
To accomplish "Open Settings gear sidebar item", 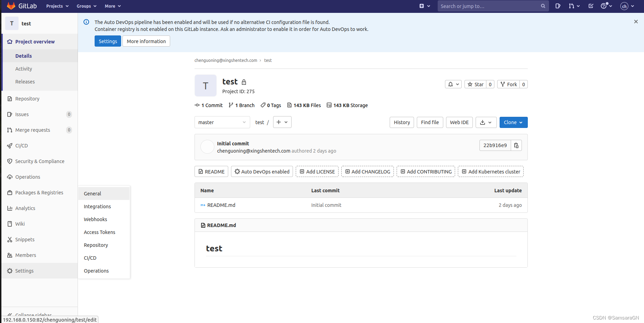I will (39, 271).
